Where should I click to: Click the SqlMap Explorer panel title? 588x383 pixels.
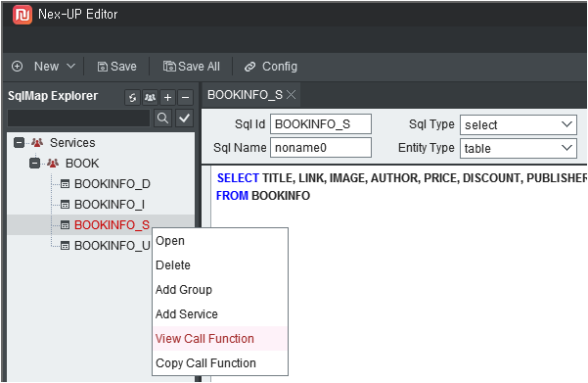coord(53,96)
